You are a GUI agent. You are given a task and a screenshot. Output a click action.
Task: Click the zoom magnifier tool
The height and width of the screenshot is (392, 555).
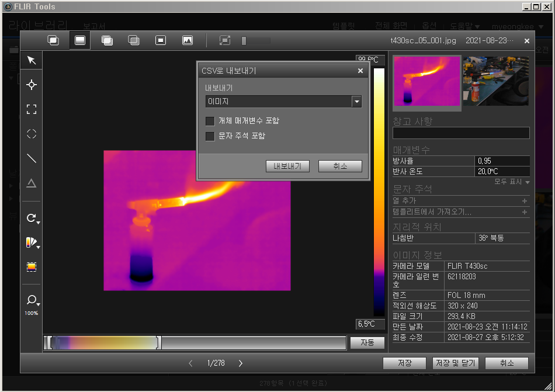32,300
